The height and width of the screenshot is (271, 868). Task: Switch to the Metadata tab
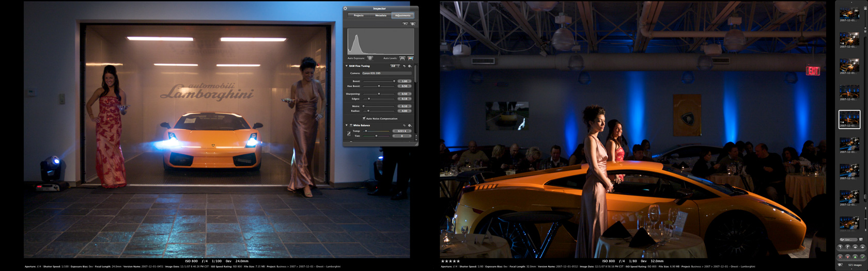point(381,15)
